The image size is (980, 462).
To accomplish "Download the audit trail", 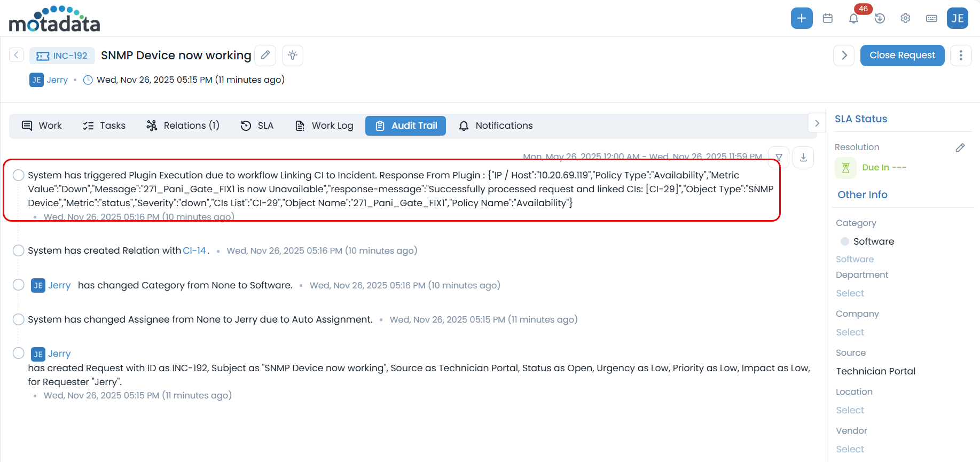I will click(803, 157).
